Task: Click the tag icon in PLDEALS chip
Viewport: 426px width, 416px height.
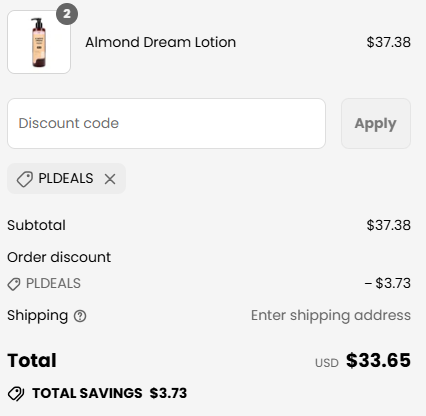Action: pos(25,179)
